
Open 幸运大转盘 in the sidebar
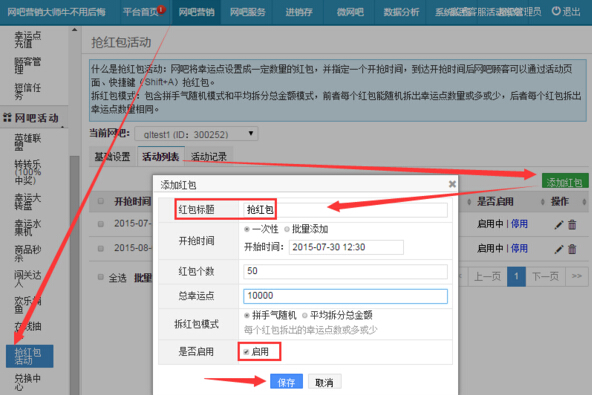(x=28, y=202)
